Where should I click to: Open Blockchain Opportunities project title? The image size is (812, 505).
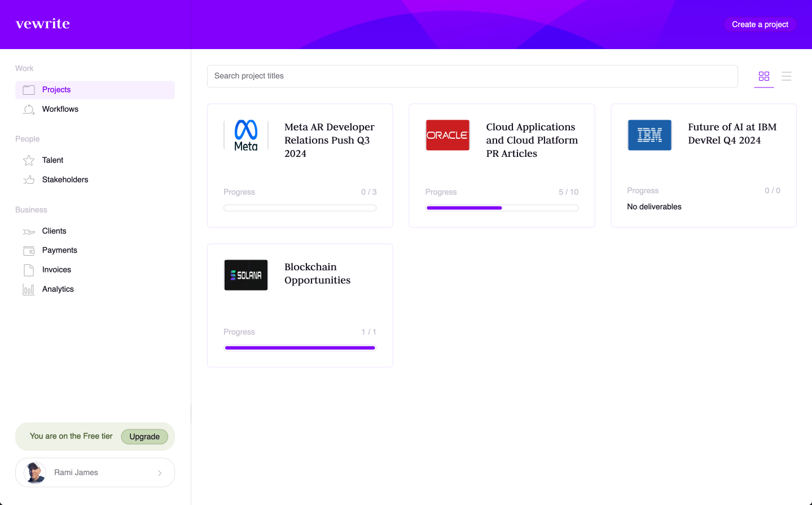tap(317, 274)
